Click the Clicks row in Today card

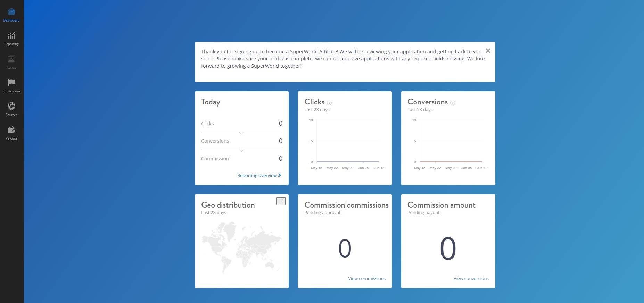click(x=242, y=124)
